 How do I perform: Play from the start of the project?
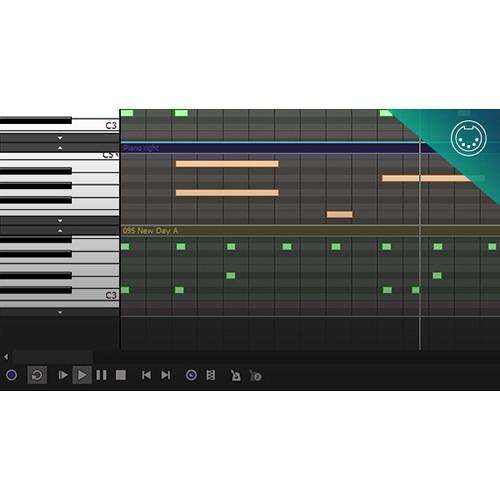pos(63,375)
